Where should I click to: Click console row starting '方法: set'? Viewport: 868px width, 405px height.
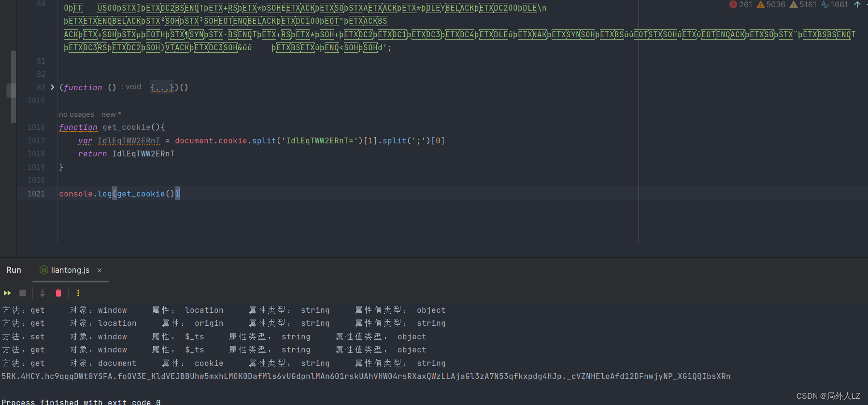point(214,337)
